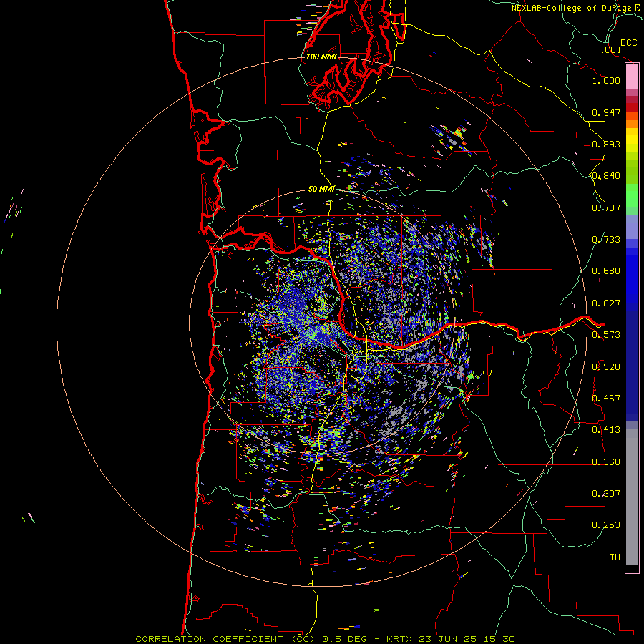Click the 0.520 legend value

[x=606, y=367]
